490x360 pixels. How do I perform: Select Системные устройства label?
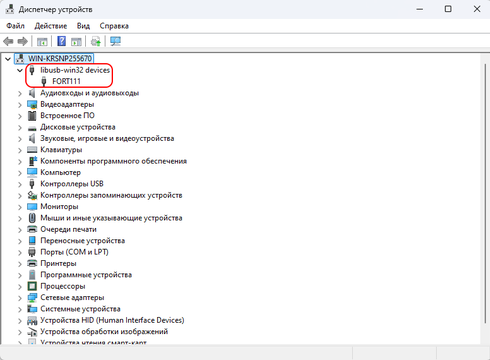click(80, 309)
